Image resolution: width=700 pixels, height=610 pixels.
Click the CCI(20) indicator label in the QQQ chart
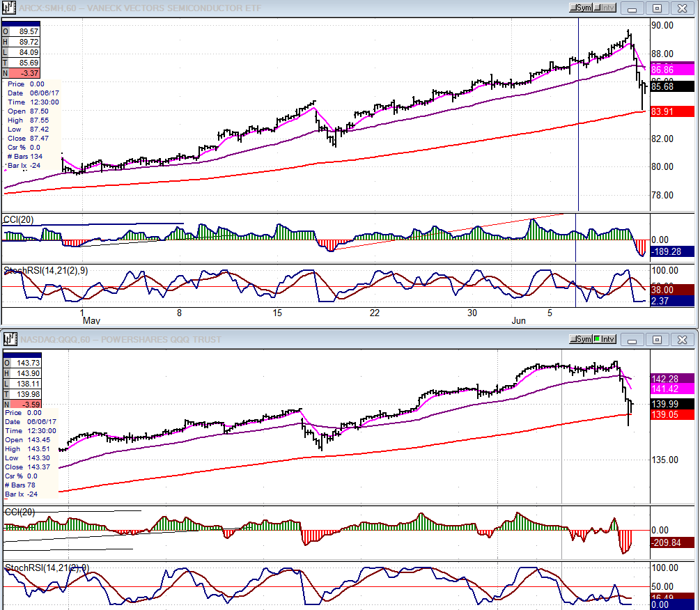20,513
